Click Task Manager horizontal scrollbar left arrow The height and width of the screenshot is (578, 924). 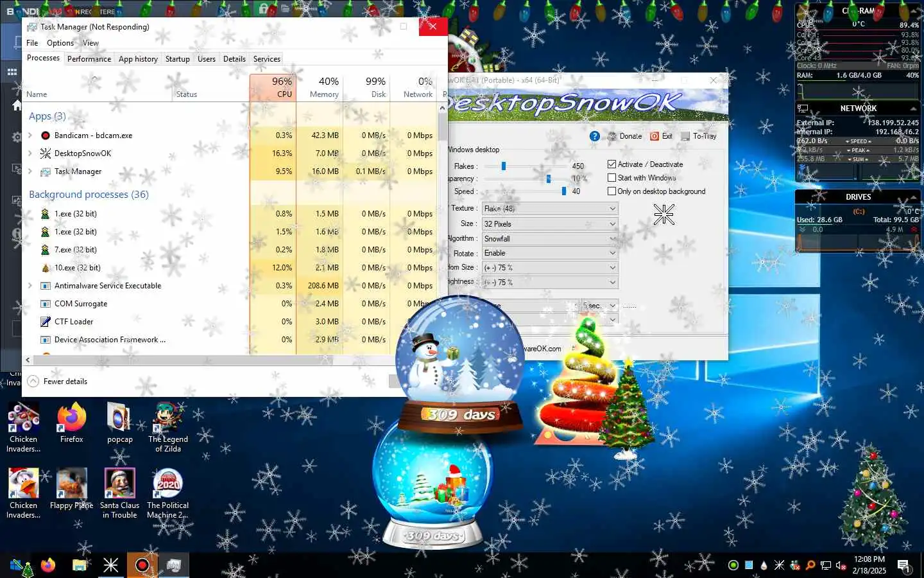tap(28, 360)
